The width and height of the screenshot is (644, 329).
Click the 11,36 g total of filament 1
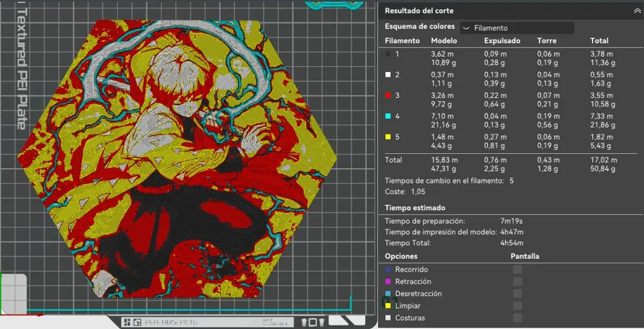pos(603,63)
